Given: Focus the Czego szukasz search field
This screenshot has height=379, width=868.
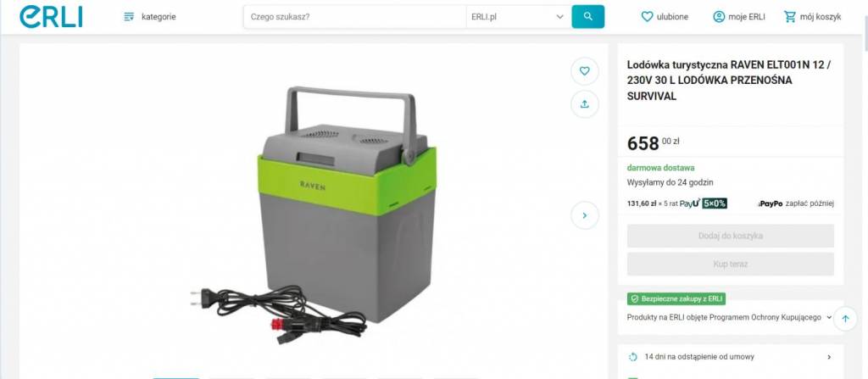Looking at the screenshot, I should pyautogui.click(x=355, y=17).
